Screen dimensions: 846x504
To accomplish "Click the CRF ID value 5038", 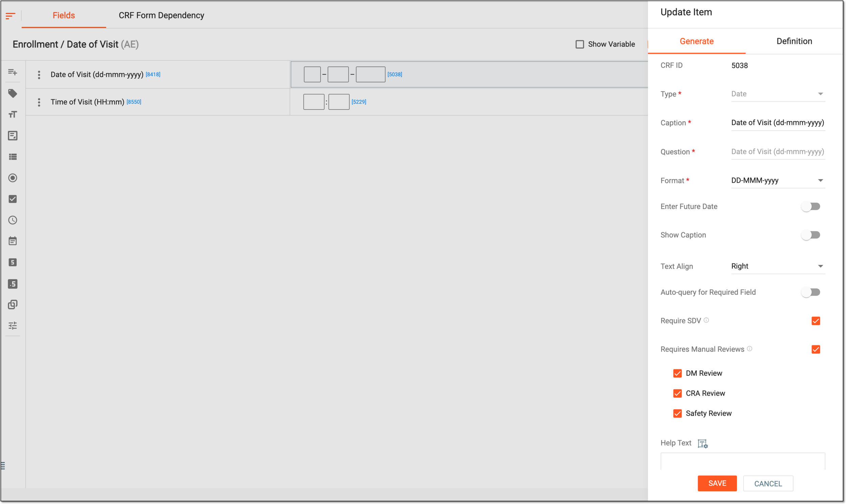I will (740, 66).
